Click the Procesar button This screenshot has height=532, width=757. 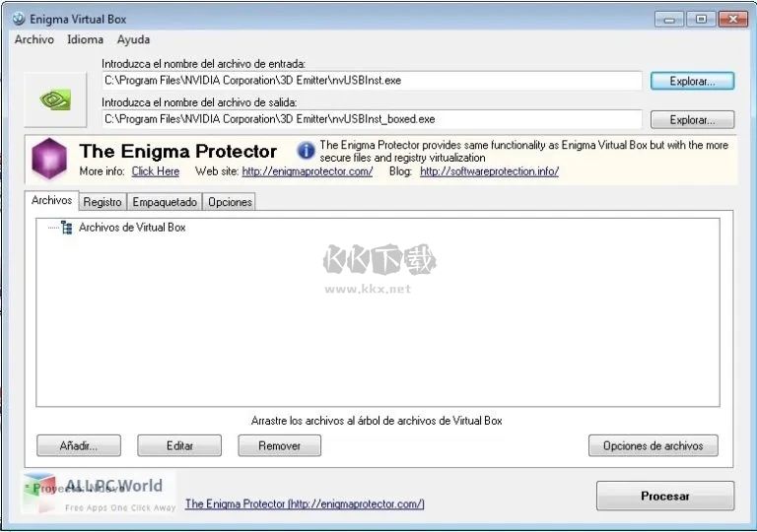[x=665, y=496]
